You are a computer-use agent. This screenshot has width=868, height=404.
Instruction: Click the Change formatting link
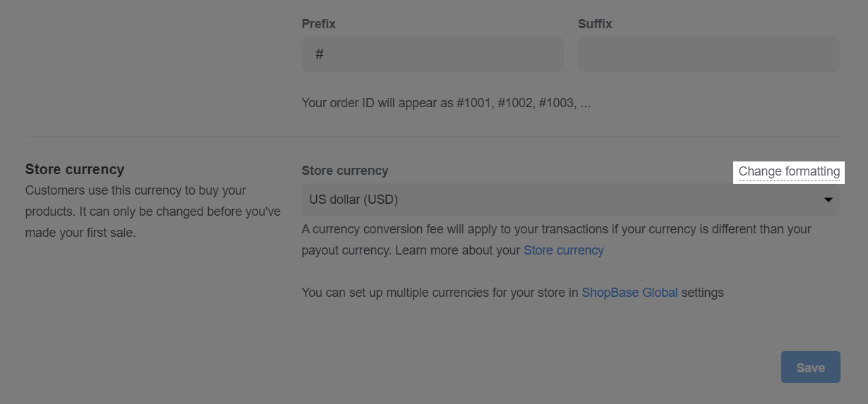tap(789, 171)
